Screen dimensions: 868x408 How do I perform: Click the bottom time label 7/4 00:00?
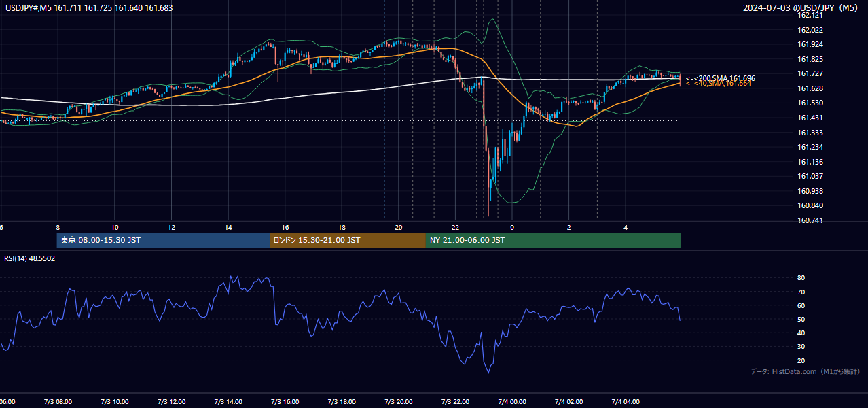click(512, 402)
